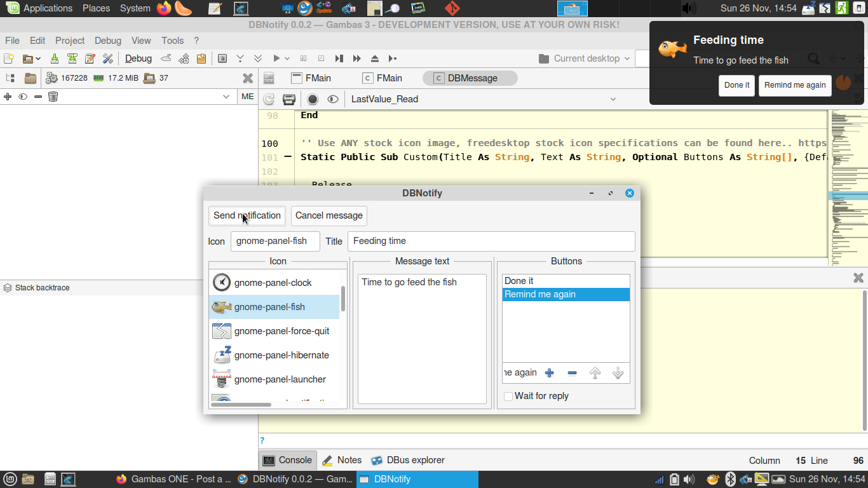Toggle the eye icon in the debug expression bar
This screenshot has height=488, width=868.
[x=23, y=97]
